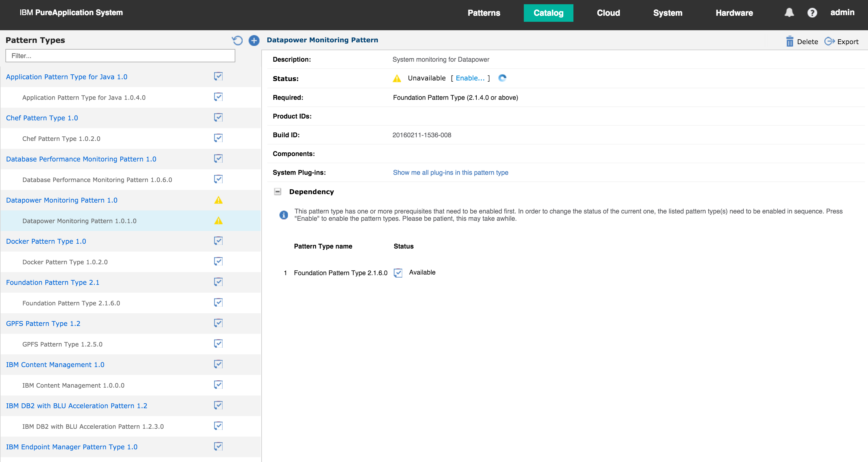868x462 pixels.
Task: Open IBM Content Management 1.0 group
Action: [55, 365]
